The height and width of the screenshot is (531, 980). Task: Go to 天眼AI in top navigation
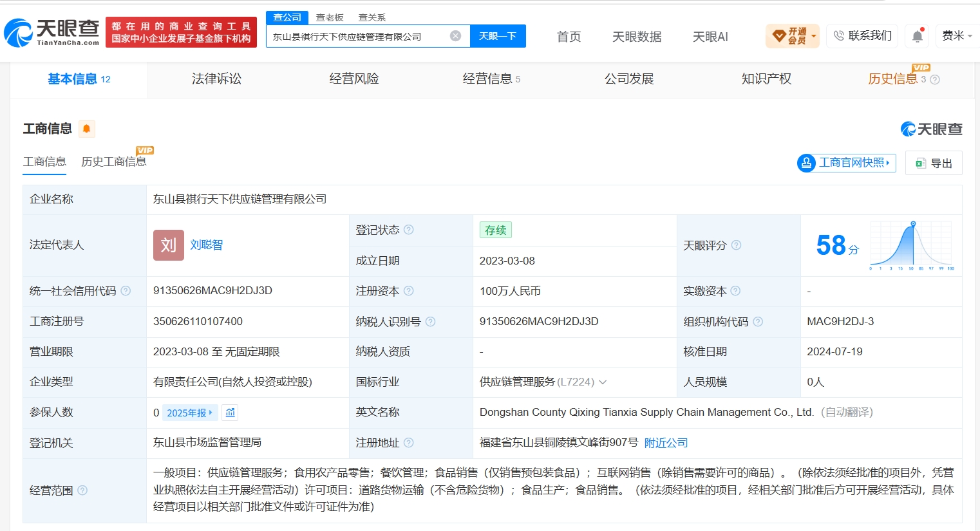[x=710, y=37]
